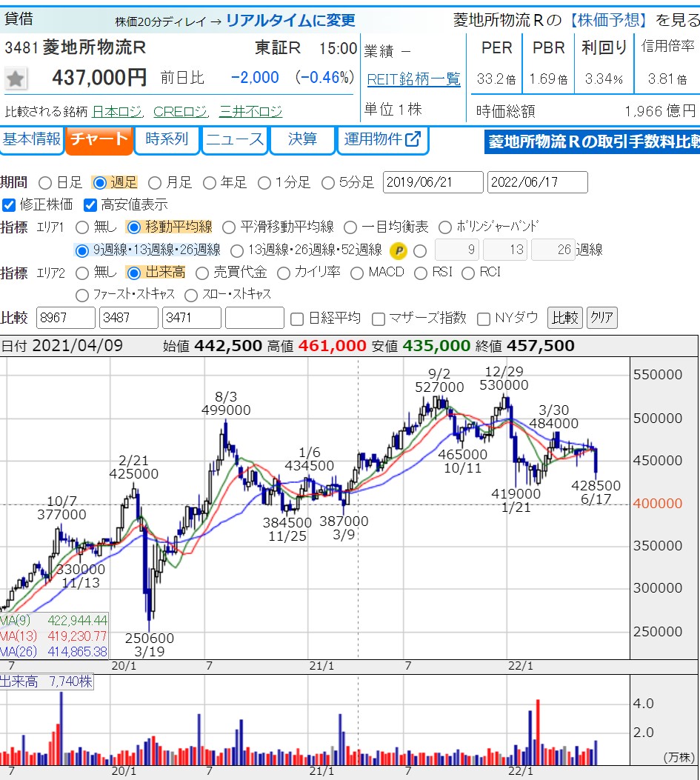This screenshot has width=700, height=780.
Task: Click the start date field 2019/06/21
Action: [433, 182]
